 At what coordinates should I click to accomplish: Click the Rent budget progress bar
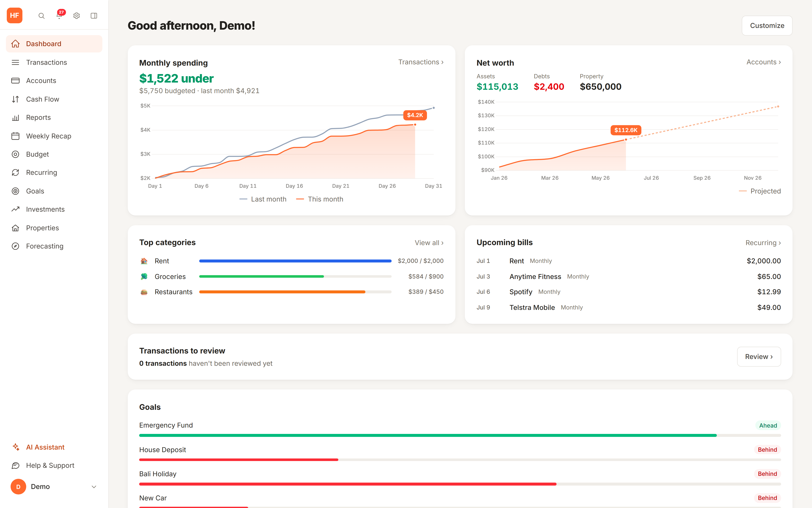coord(295,261)
